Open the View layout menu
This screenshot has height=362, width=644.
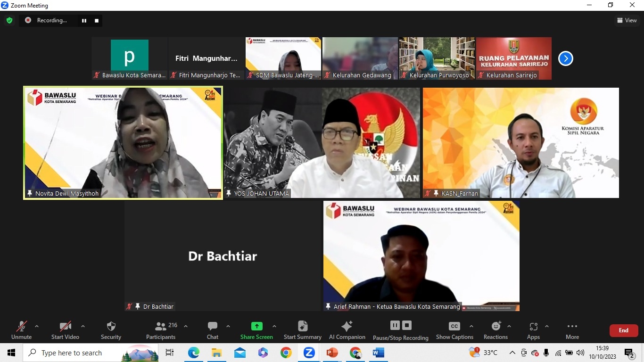point(627,20)
